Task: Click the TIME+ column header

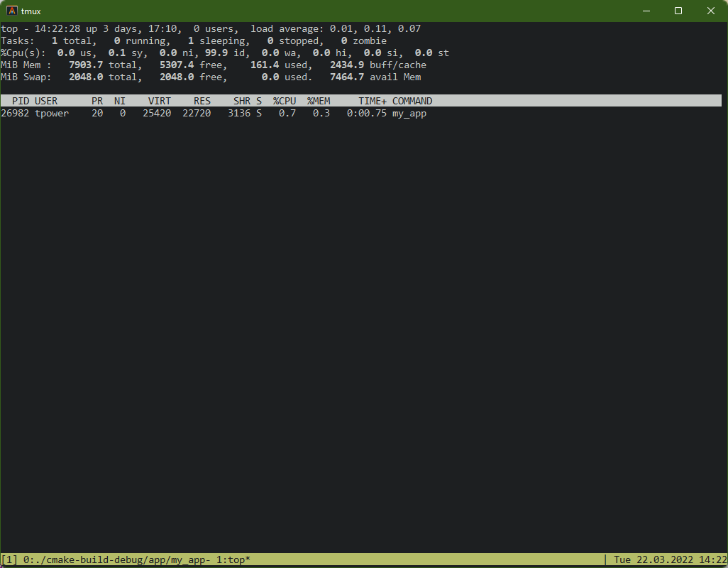Action: coord(373,101)
